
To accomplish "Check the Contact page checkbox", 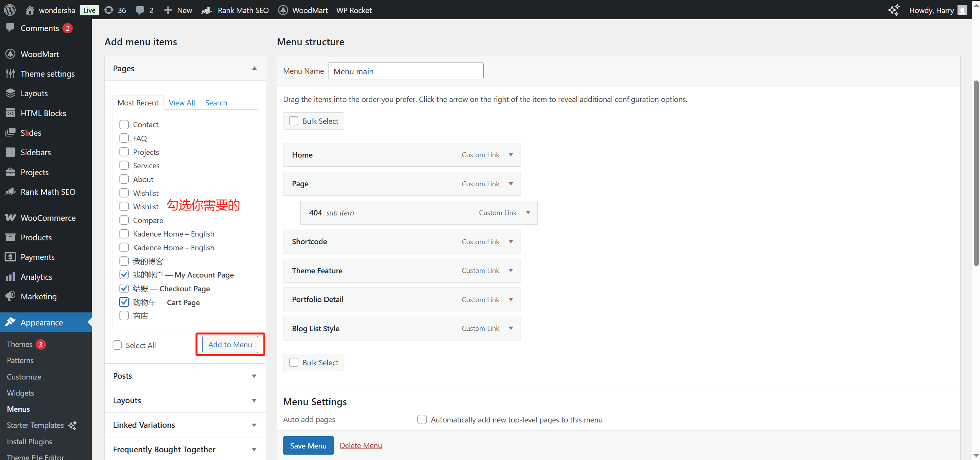I will (x=124, y=125).
